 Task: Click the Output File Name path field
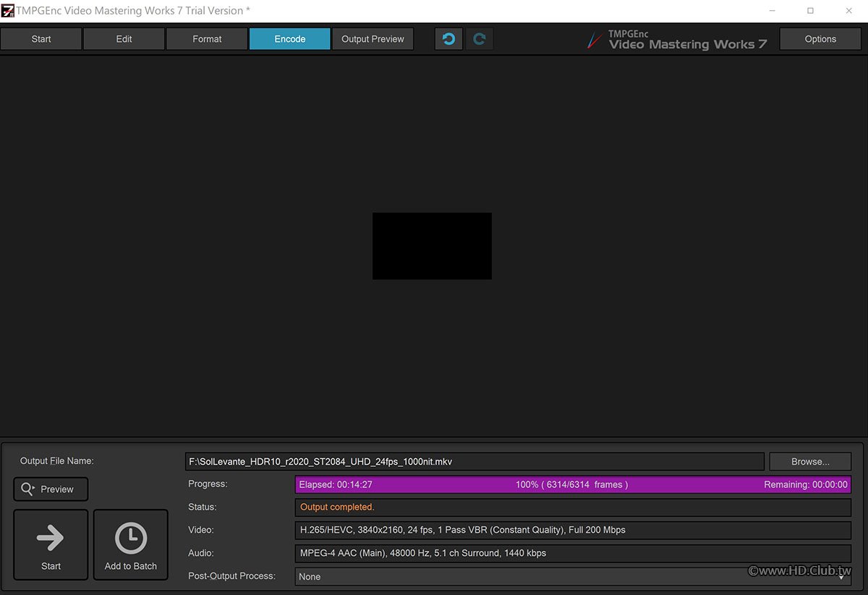tap(474, 462)
